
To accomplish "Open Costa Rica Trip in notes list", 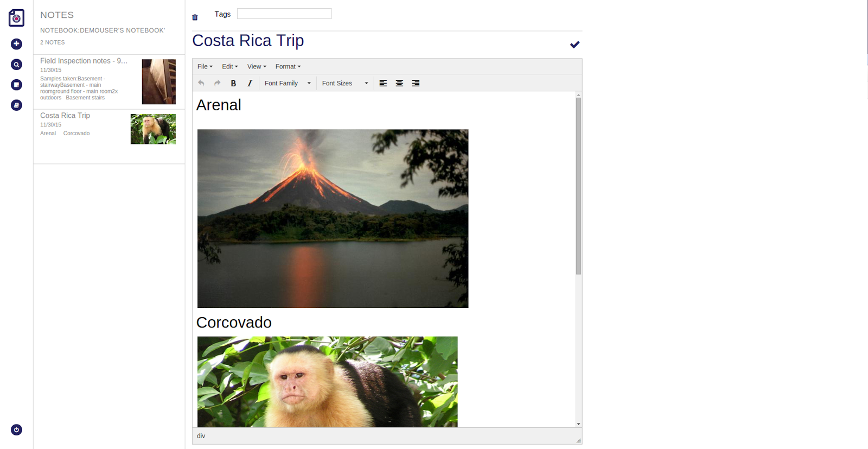I will click(x=109, y=137).
